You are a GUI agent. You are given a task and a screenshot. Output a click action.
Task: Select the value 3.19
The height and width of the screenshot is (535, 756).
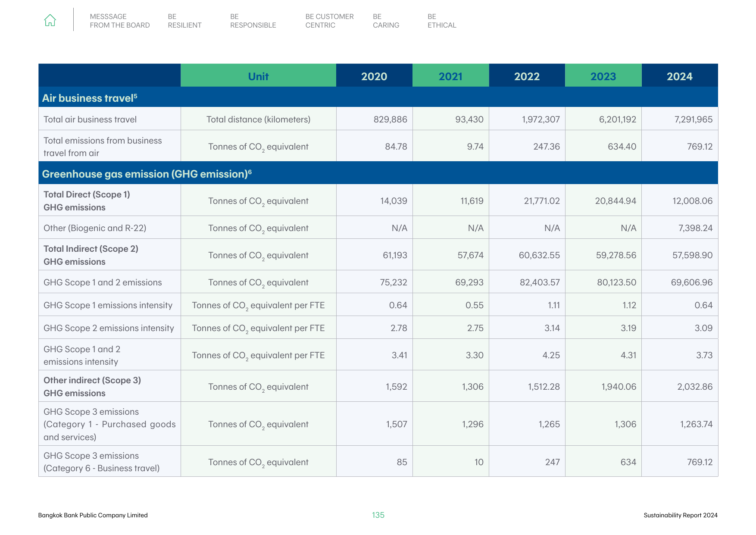coord(628,328)
